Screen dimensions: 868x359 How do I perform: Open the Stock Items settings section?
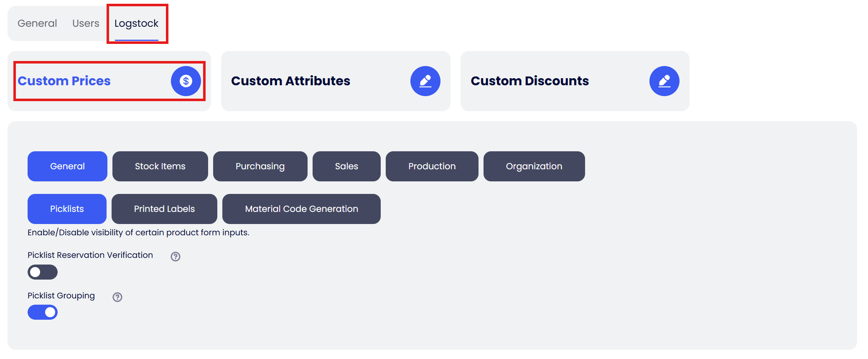pos(160,166)
